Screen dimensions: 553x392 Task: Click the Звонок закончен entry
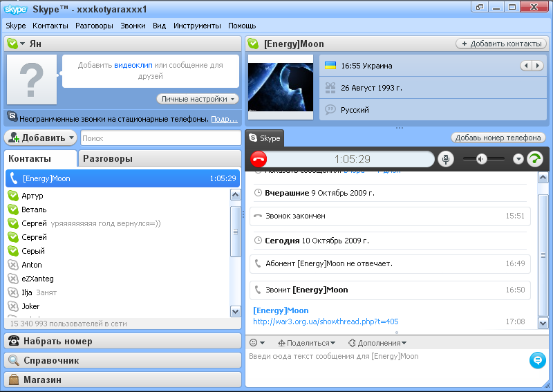click(x=390, y=216)
